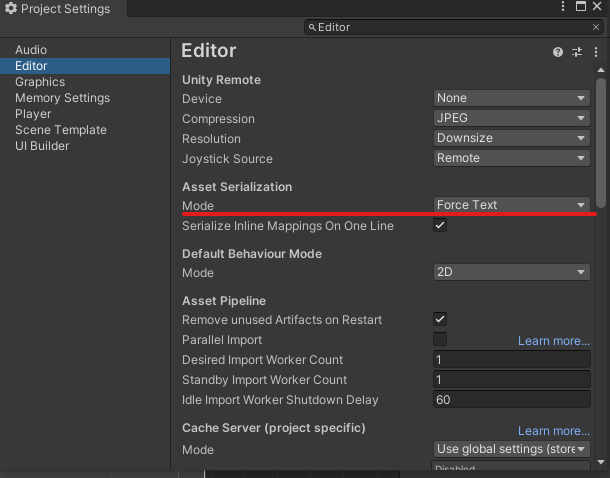
Task: Open the Resolution dropdown showing Downsize
Action: 512,138
